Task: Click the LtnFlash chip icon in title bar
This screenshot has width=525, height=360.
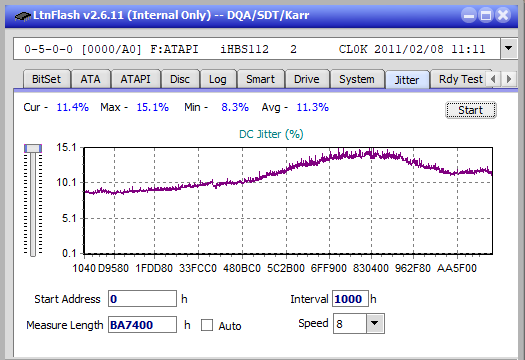Action: (x=22, y=16)
